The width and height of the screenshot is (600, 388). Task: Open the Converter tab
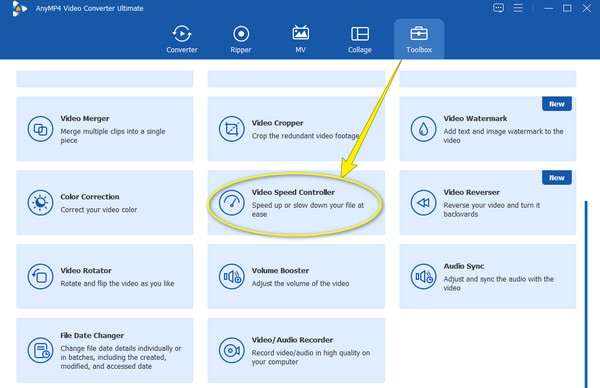click(182, 39)
